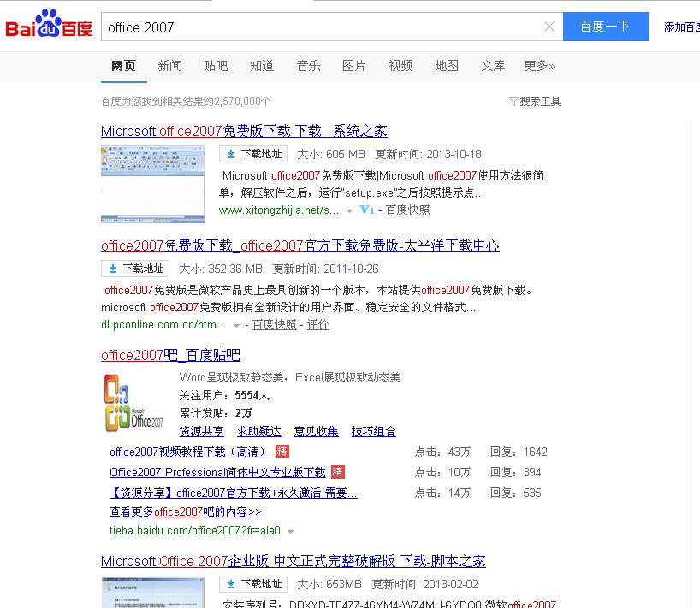This screenshot has width=700, height=608.
Task: Click the www.xitongzhijia.net/s... URL text
Action: [279, 210]
